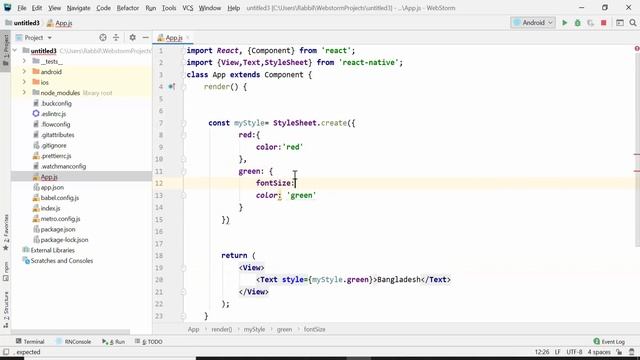Select .eslintrc.js in the project tree

(53, 114)
